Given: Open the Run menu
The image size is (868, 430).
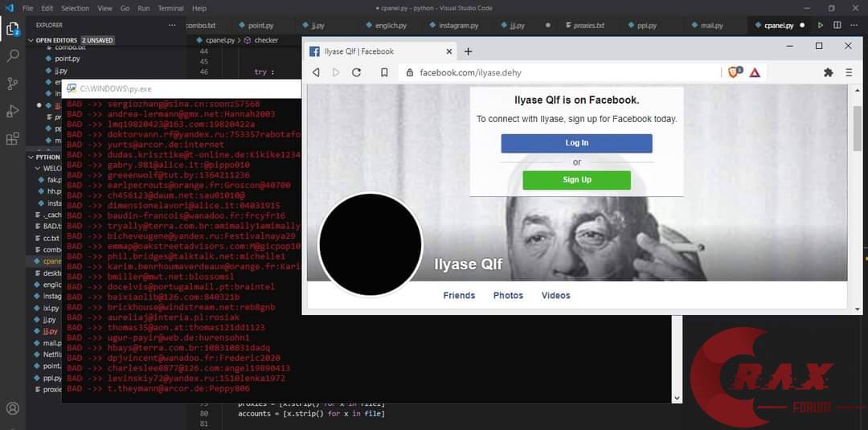Looking at the screenshot, I should pyautogui.click(x=143, y=8).
